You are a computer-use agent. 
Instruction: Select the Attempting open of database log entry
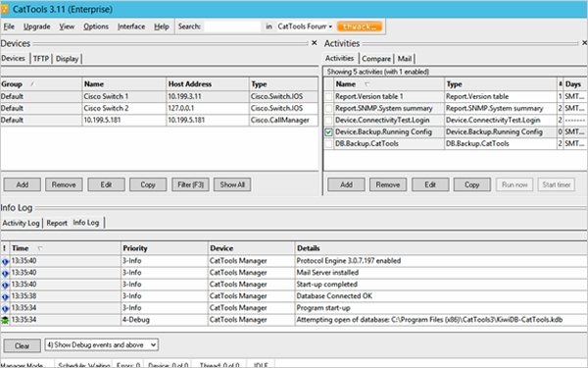pos(294,320)
